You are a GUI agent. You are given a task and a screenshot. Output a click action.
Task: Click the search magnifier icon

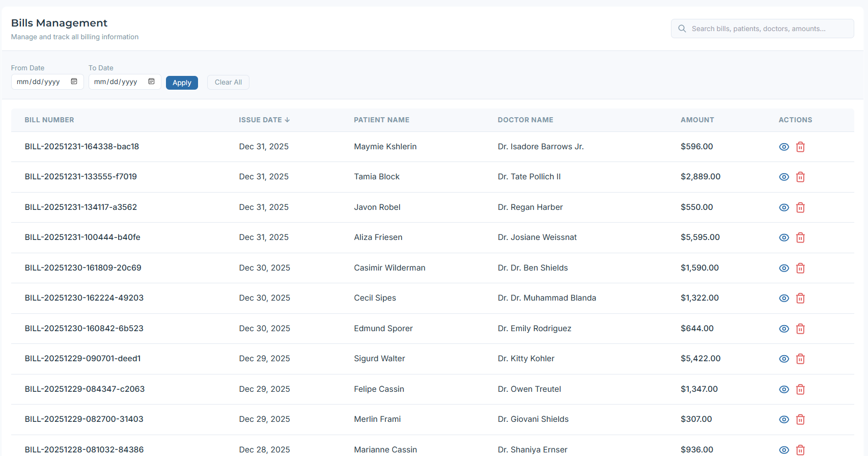pyautogui.click(x=682, y=29)
